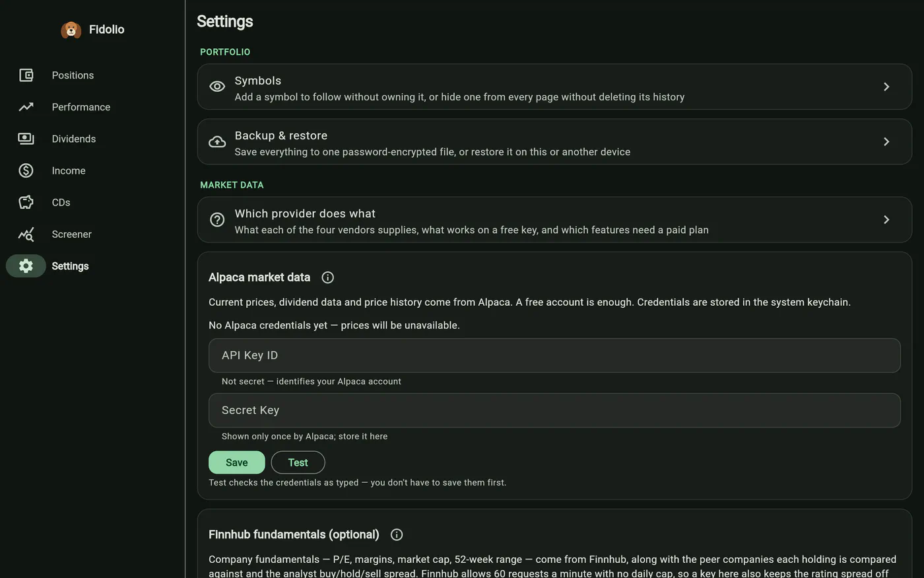
Task: Go to Performance page
Action: point(81,107)
